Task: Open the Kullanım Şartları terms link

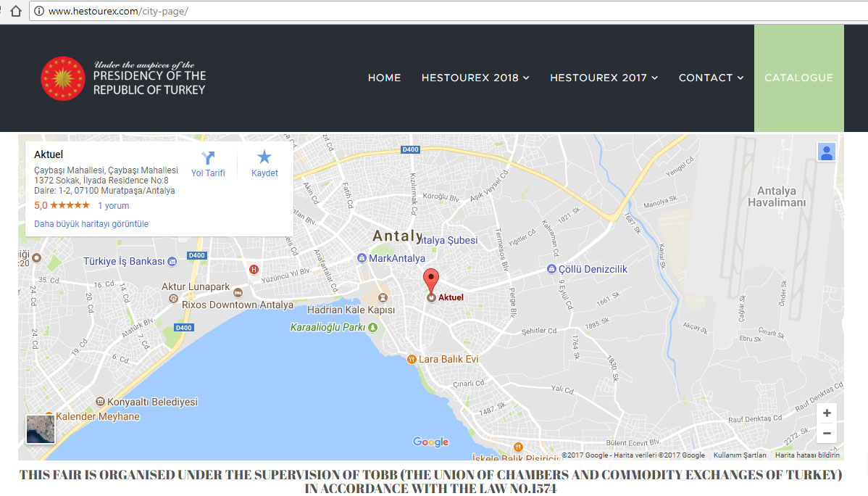Action: point(740,455)
